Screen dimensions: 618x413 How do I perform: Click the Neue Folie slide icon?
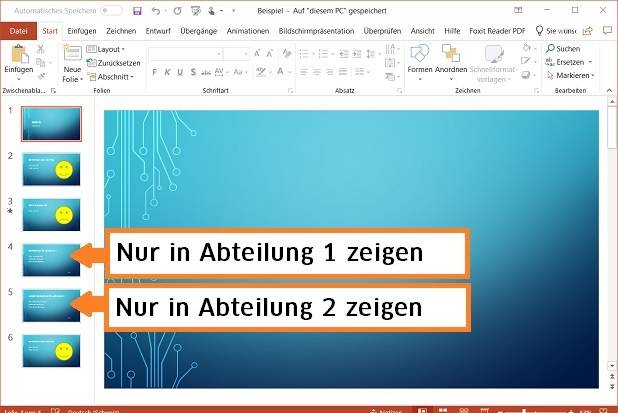point(73,53)
